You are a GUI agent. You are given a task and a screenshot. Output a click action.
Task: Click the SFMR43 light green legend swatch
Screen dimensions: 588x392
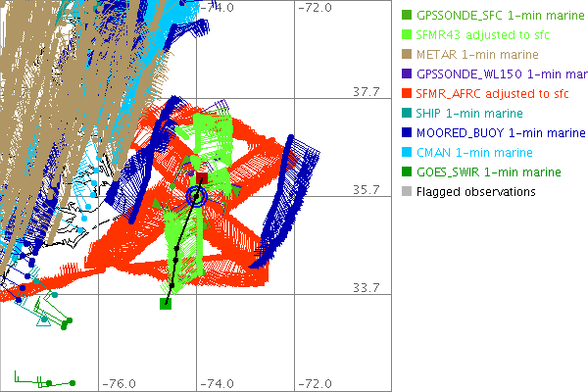point(406,34)
